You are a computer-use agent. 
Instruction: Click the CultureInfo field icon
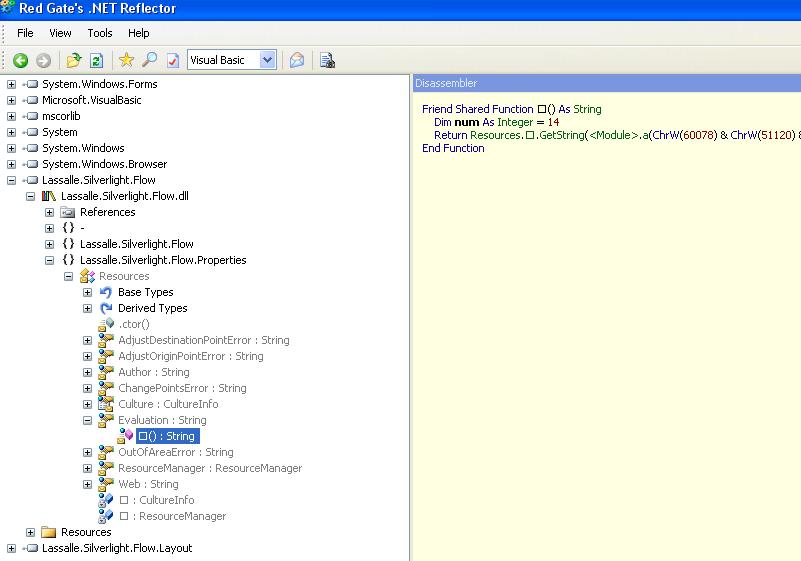point(106,500)
